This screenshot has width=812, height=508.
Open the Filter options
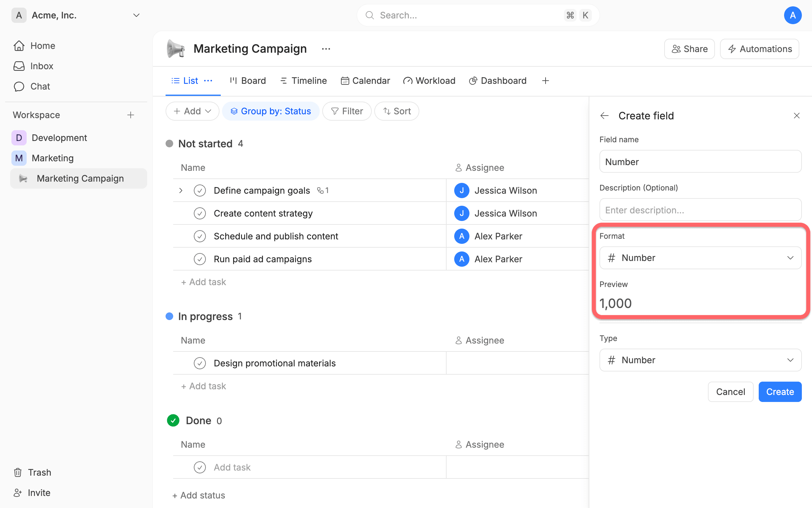tap(347, 111)
